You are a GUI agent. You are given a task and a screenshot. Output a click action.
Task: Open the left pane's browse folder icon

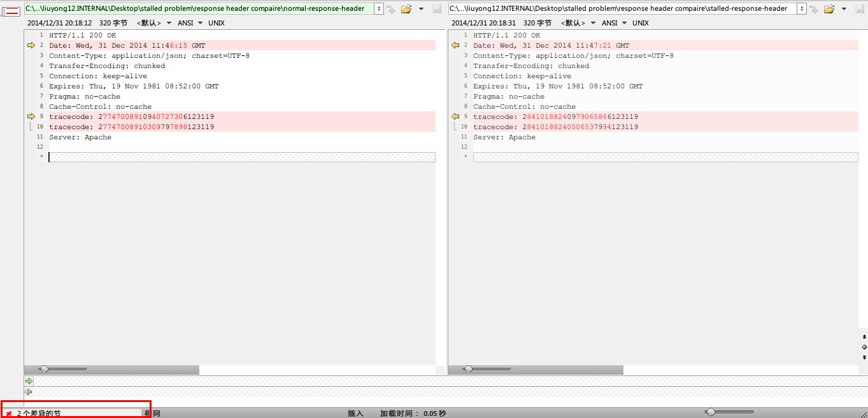click(406, 9)
